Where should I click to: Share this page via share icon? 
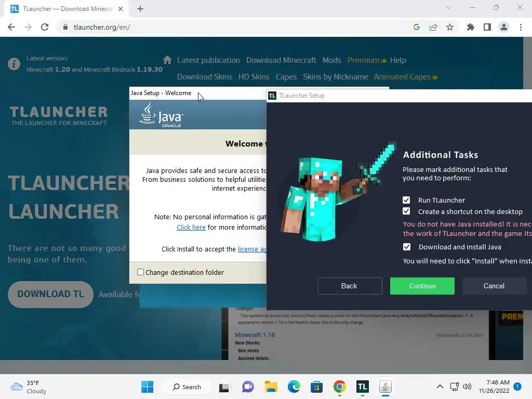(x=433, y=27)
